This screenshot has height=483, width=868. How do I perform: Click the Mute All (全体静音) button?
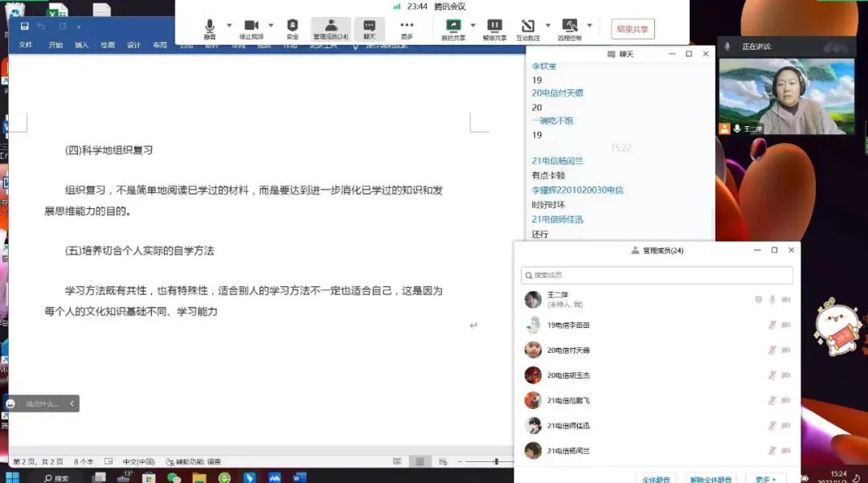656,479
